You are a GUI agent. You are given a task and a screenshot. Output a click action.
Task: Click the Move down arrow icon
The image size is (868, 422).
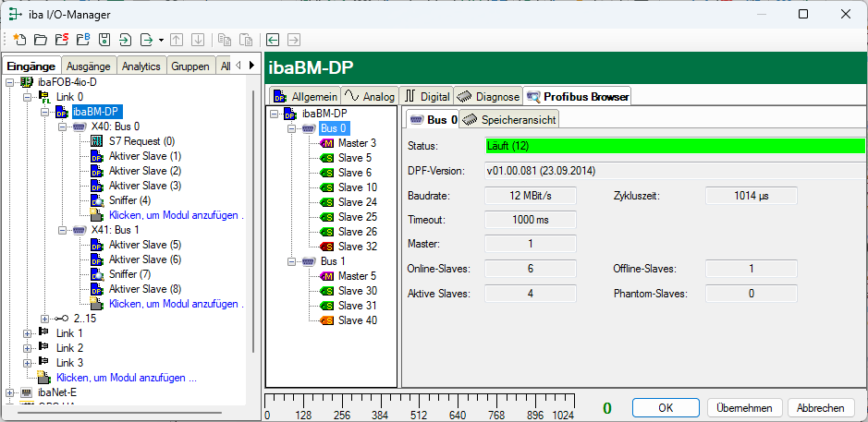coord(198,40)
